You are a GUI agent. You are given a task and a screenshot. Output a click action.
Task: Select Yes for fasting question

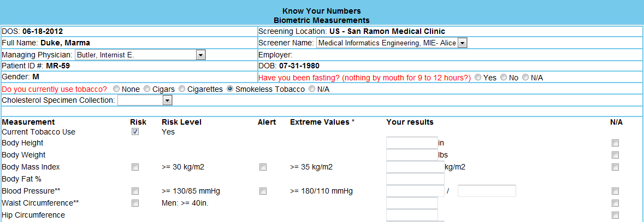pyautogui.click(x=478, y=78)
